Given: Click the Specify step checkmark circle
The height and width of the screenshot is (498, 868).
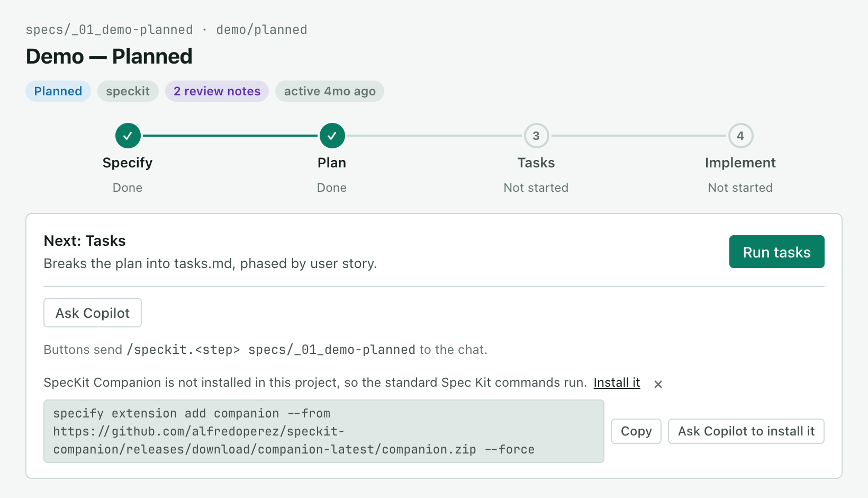Looking at the screenshot, I should pyautogui.click(x=128, y=136).
